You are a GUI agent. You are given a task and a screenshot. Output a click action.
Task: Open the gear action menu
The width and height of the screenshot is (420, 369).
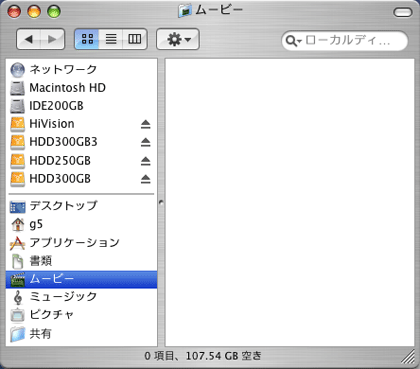tap(178, 39)
